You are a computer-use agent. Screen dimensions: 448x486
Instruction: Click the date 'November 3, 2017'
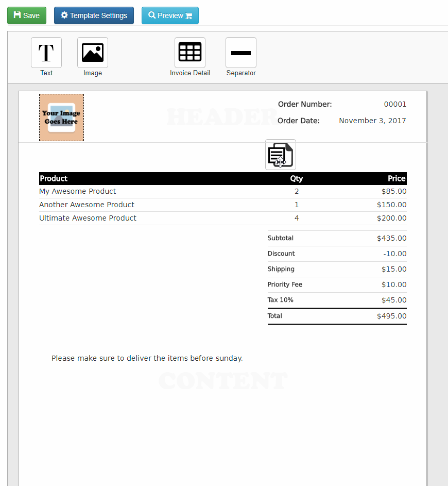pyautogui.click(x=372, y=121)
